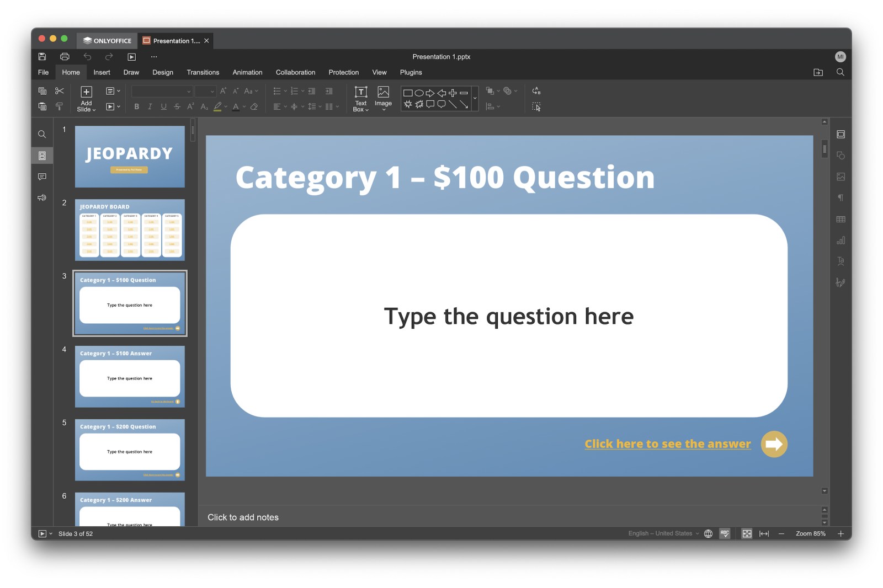Undo the last action

click(87, 56)
